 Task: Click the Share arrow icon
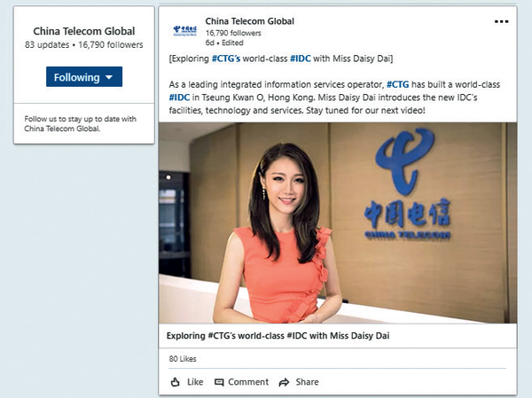pyautogui.click(x=284, y=382)
